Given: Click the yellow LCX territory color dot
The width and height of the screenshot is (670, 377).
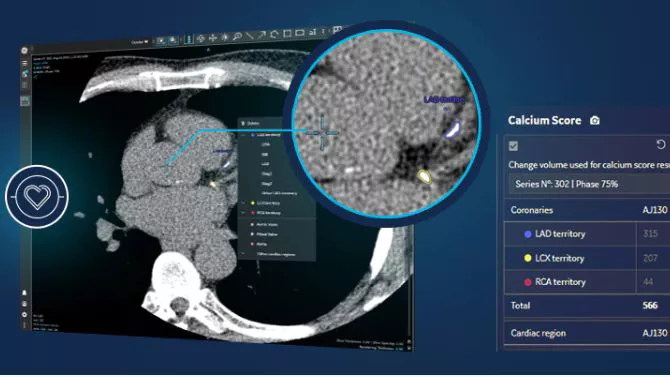Looking at the screenshot, I should (528, 258).
